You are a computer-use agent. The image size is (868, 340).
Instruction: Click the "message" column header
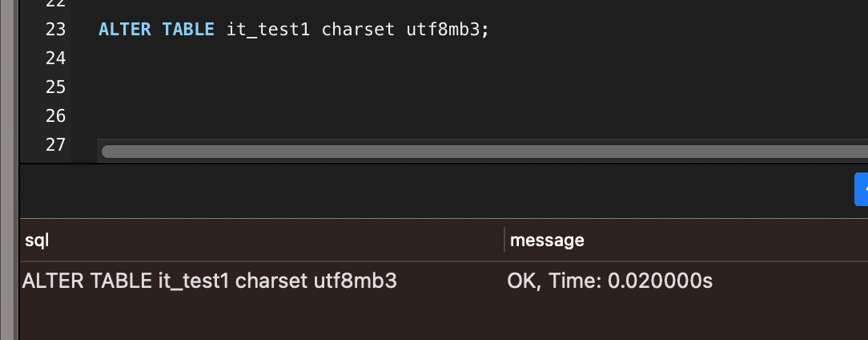pyautogui.click(x=547, y=240)
